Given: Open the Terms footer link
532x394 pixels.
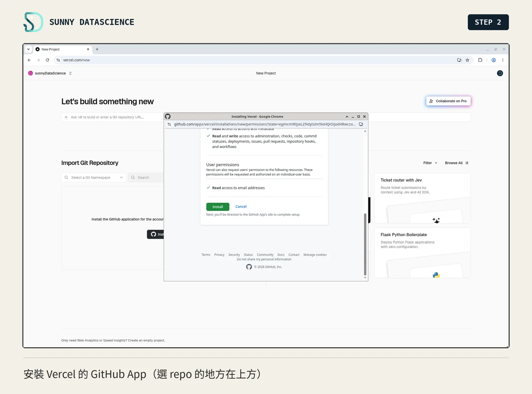Looking at the screenshot, I should pos(206,255).
